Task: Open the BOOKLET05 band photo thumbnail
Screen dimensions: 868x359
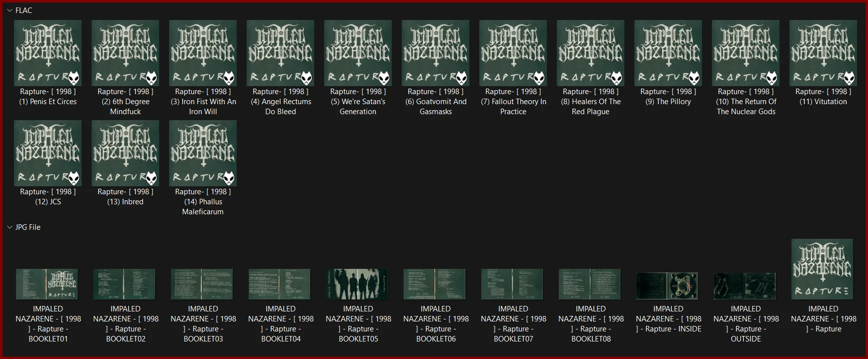Action: click(357, 284)
